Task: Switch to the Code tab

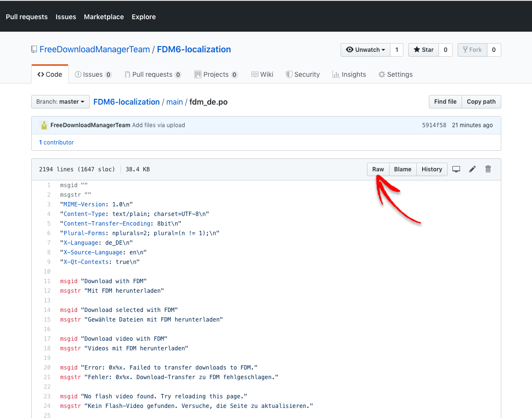Action: pos(50,74)
